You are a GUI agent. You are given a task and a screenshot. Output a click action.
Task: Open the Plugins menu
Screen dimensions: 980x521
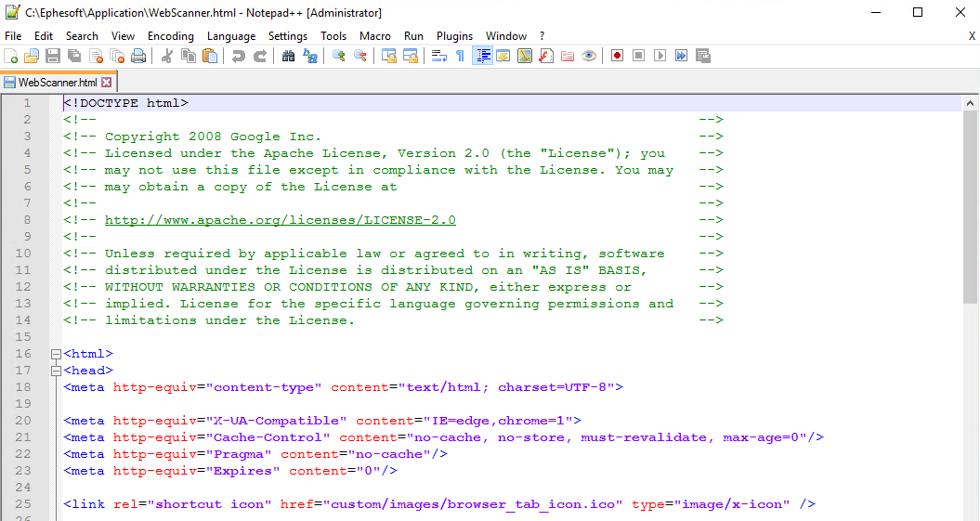point(454,36)
